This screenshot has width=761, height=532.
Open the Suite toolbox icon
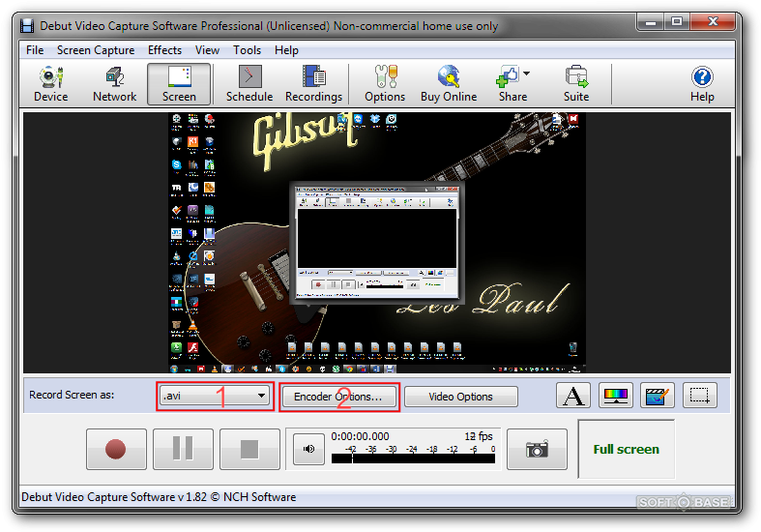576,76
